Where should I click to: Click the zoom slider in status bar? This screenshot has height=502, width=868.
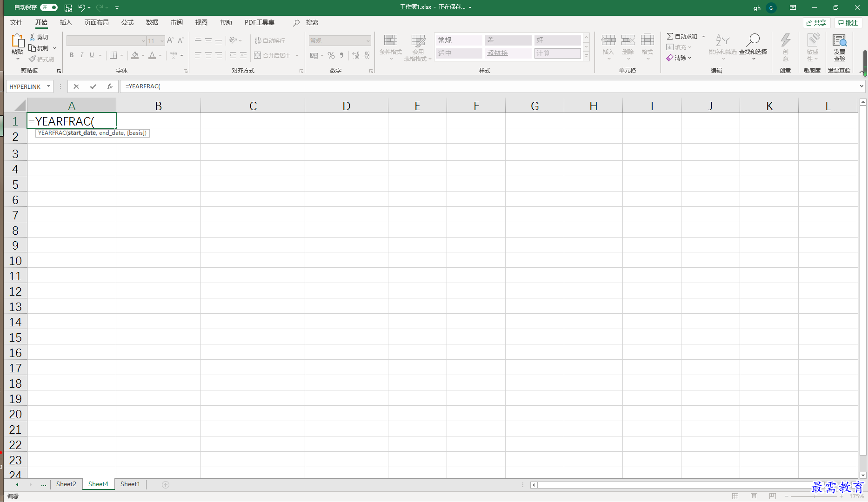[x=814, y=496]
